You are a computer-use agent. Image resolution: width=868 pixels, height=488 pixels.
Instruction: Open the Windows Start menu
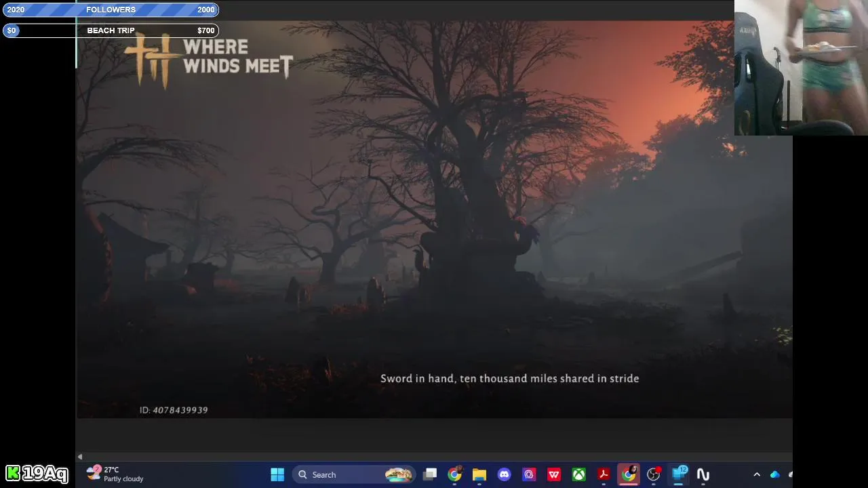point(277,474)
